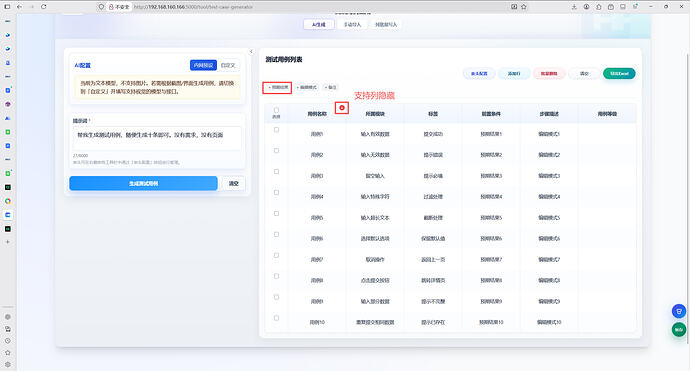Click the 所属模块 column header
This screenshot has height=371, width=690.
[x=375, y=114]
